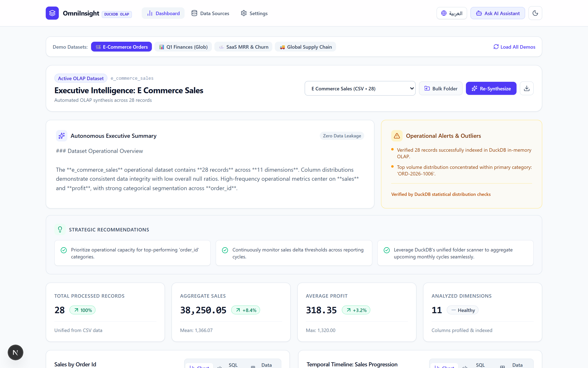Load the SaaS MRR & Churn demo
Viewport: 588px width, 368px height.
(243, 47)
